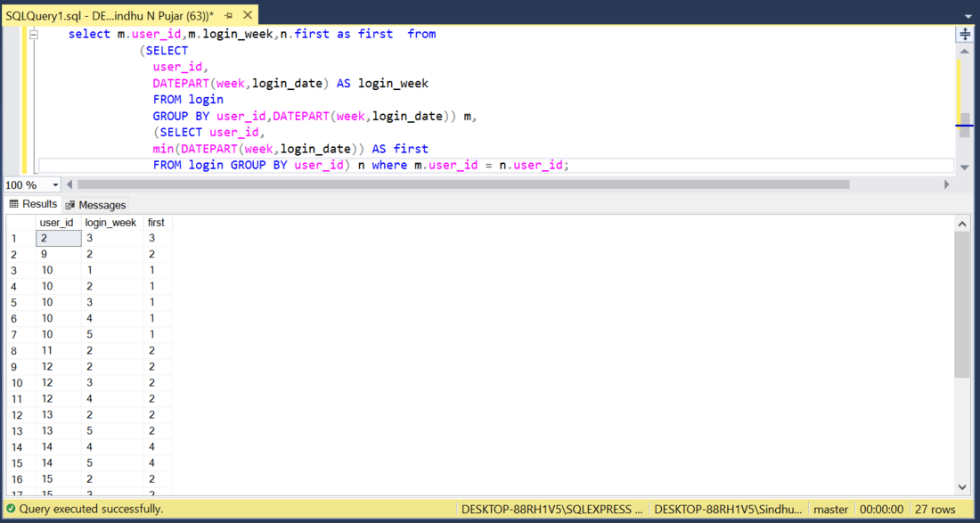Viewport: 980px width, 523px height.
Task: Click the 'where m.user_id = n.user_id' line
Action: click(361, 166)
